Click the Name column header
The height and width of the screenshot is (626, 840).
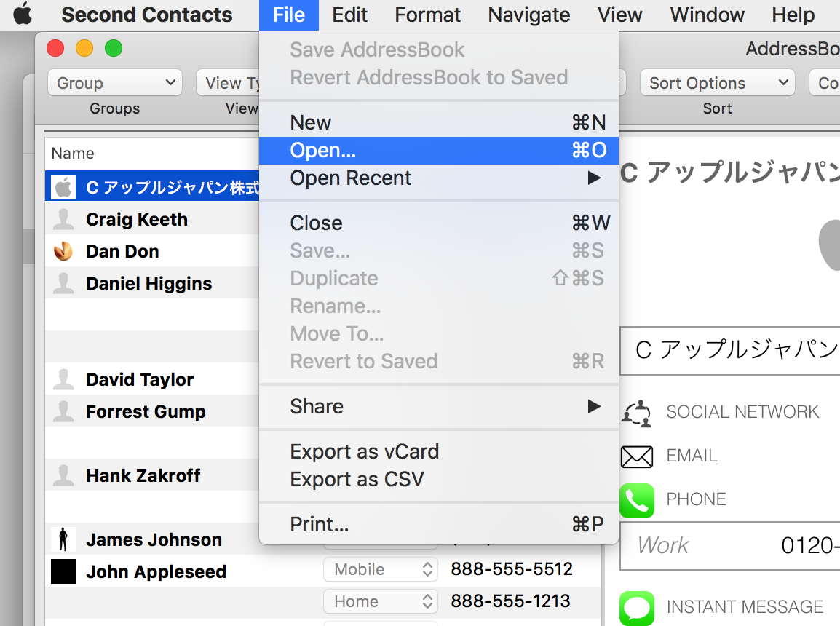[152, 153]
